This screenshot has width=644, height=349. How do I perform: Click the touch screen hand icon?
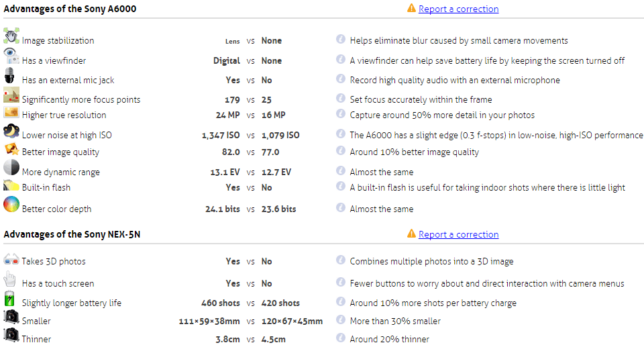point(10,279)
